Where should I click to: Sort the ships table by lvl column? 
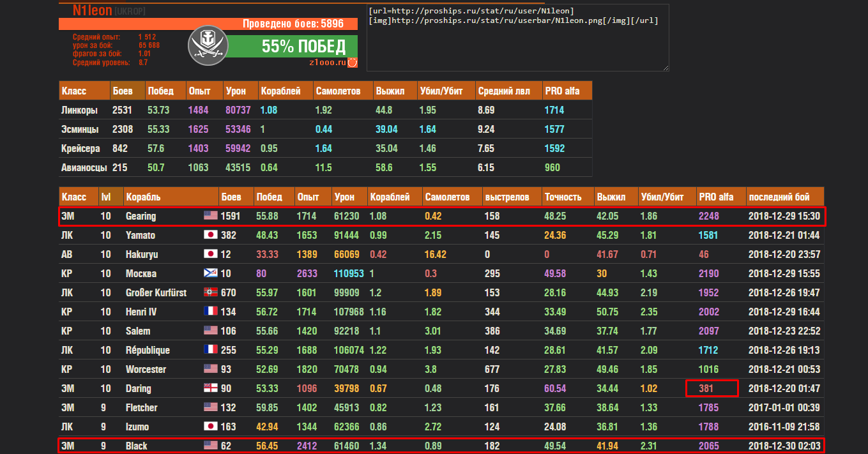point(110,197)
